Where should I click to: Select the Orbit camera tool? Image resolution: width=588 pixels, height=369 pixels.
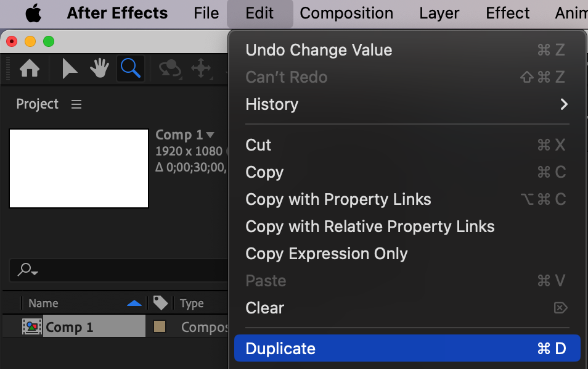(169, 68)
